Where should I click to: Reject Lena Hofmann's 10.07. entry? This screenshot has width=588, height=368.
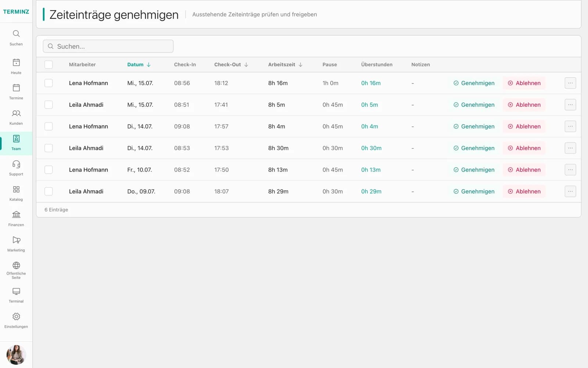(x=524, y=170)
